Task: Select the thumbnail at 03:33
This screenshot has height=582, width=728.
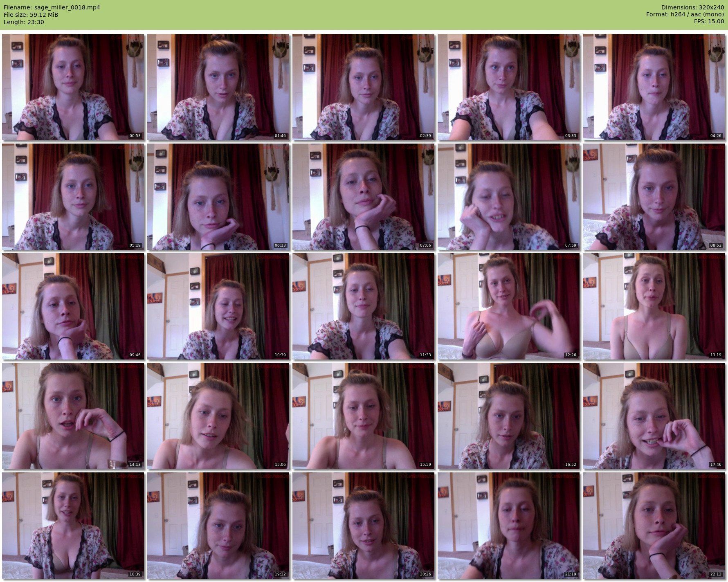Action: (509, 87)
